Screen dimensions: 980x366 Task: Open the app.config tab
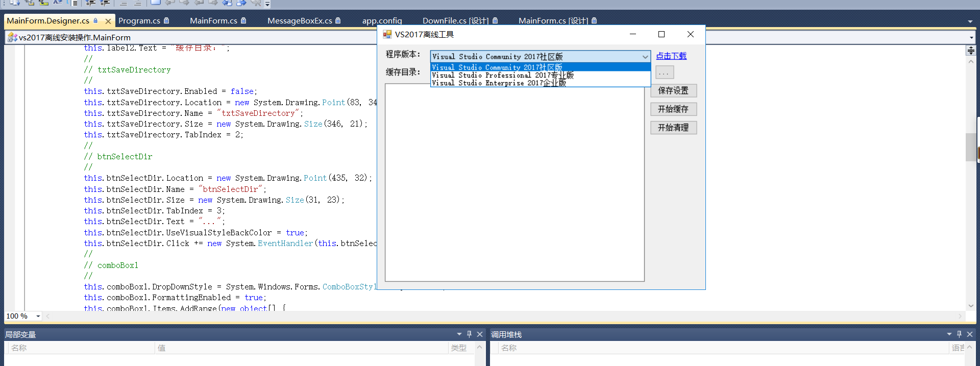[x=382, y=21]
